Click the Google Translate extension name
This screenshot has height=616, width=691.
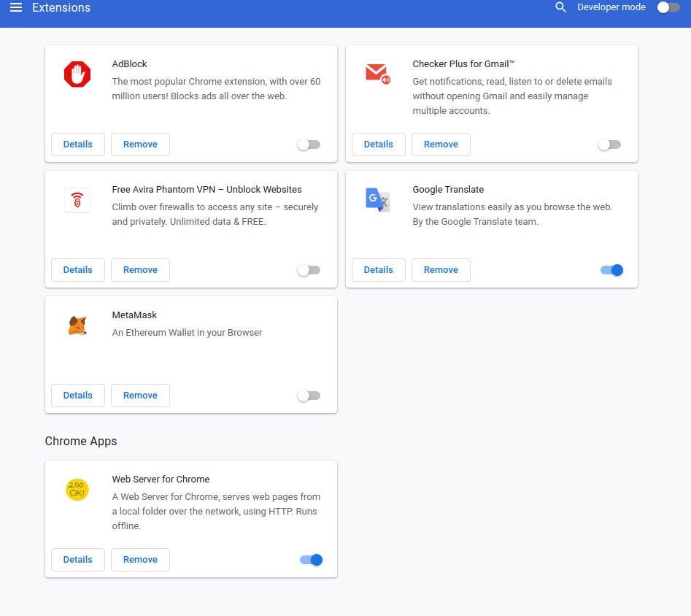[x=448, y=190]
